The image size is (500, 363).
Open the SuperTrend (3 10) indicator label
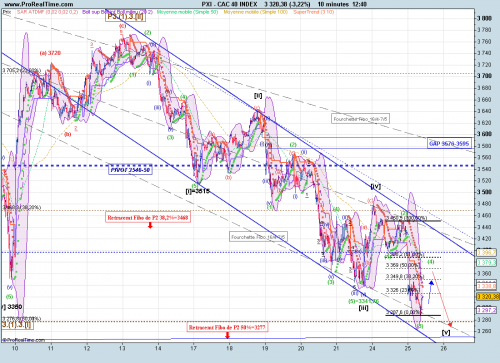tap(313, 12)
